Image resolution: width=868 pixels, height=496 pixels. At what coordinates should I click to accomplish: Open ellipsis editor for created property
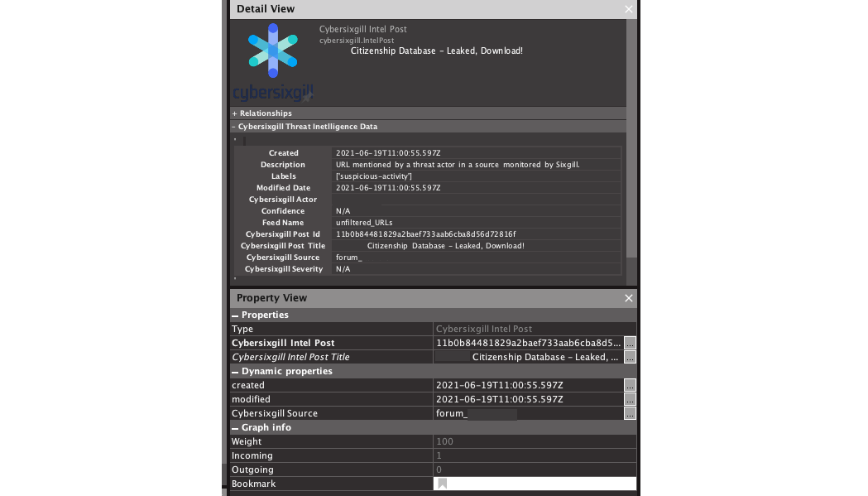pos(630,385)
